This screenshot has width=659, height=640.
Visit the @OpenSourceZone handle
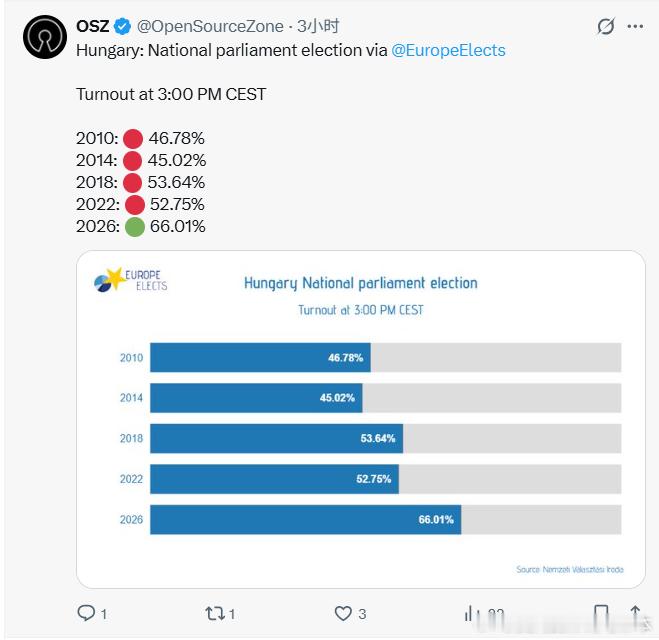tap(212, 27)
